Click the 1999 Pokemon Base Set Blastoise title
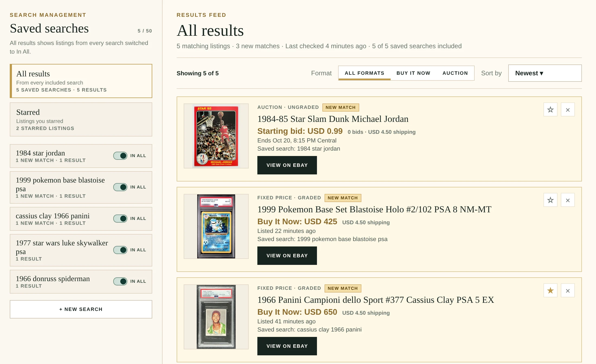 pos(374,209)
